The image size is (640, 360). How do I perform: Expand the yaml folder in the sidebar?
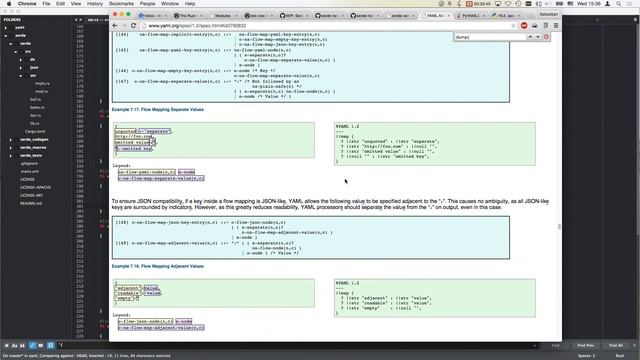(6, 28)
